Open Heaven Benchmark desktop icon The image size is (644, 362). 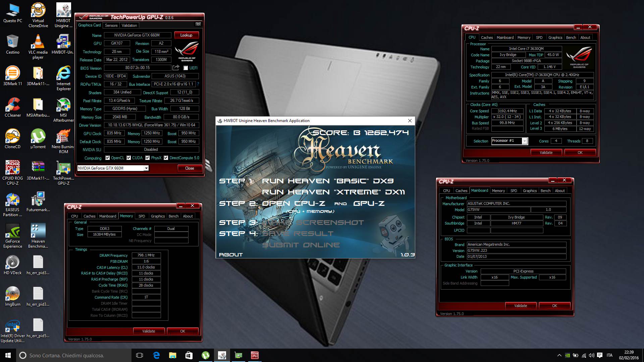[x=38, y=236]
